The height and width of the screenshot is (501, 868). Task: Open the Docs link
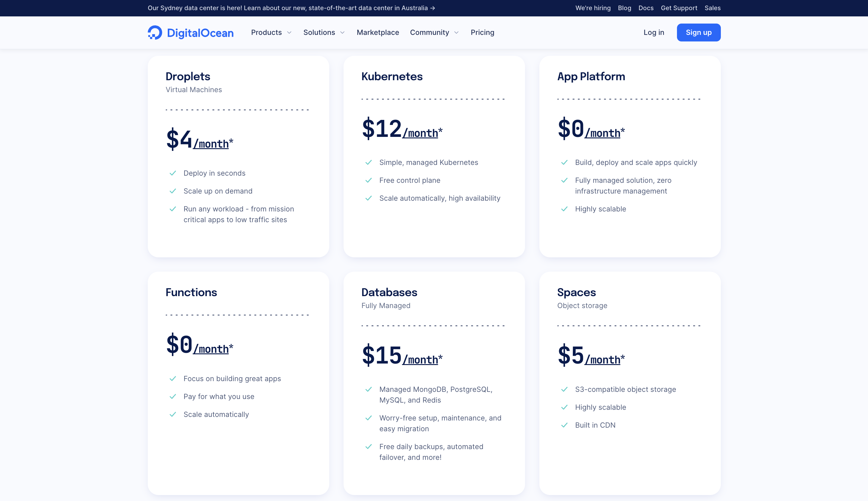(x=646, y=8)
